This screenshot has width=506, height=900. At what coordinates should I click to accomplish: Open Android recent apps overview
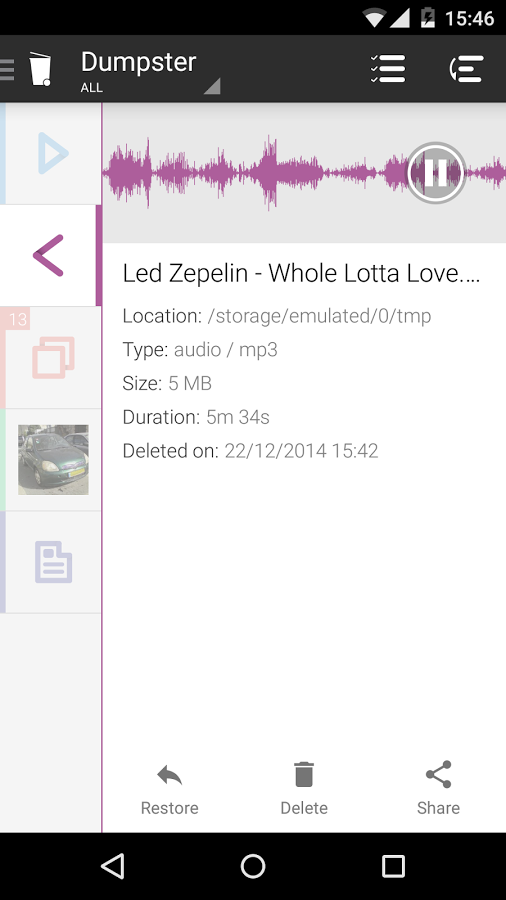394,866
